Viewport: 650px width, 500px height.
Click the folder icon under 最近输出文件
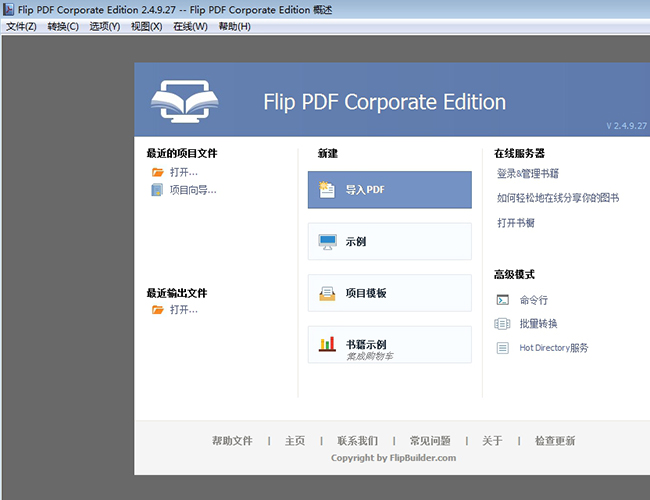157,310
